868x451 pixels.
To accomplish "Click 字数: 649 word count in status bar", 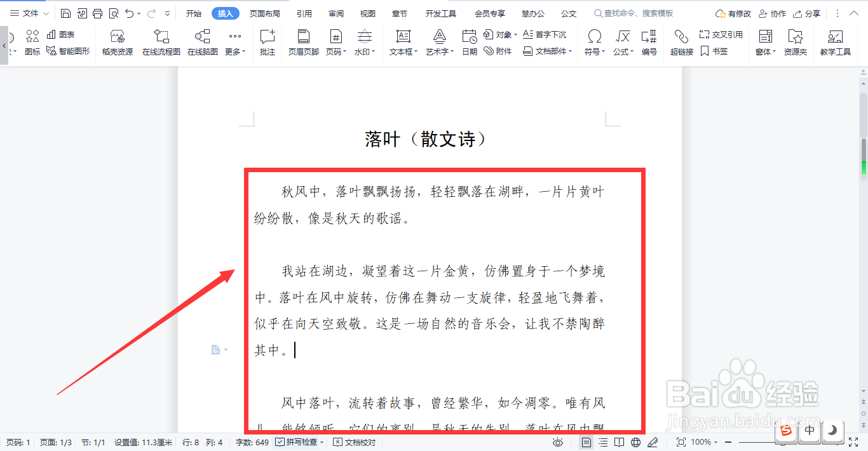I will [x=252, y=442].
